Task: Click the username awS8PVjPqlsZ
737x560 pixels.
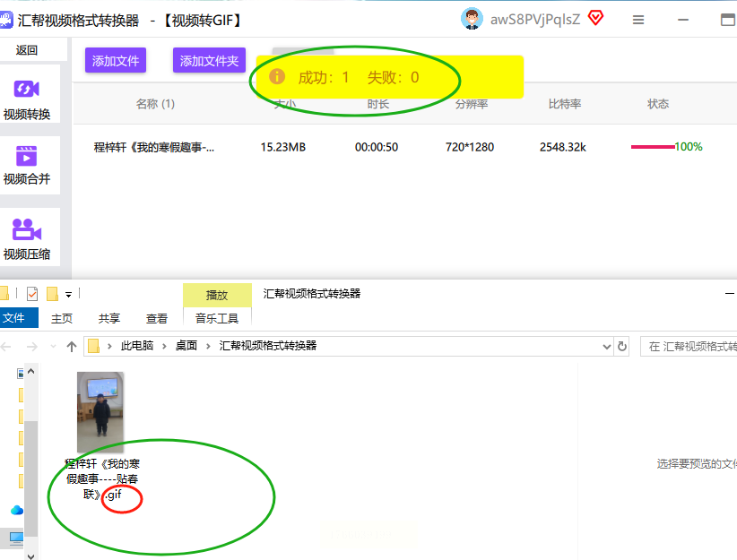Action: [535, 20]
